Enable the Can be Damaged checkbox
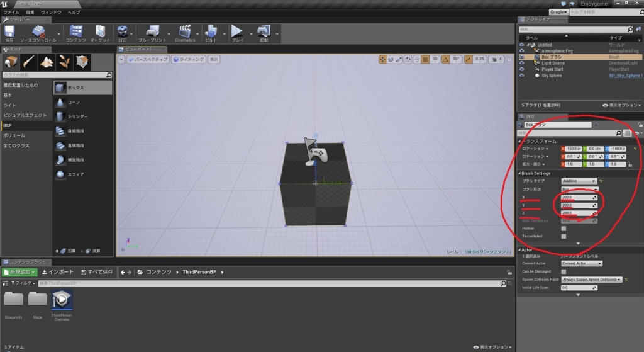Image resolution: width=644 pixels, height=352 pixels. pos(563,272)
